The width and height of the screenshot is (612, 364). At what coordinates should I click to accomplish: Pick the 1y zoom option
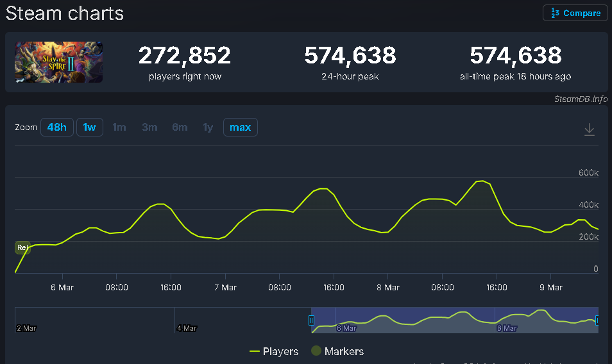point(208,127)
